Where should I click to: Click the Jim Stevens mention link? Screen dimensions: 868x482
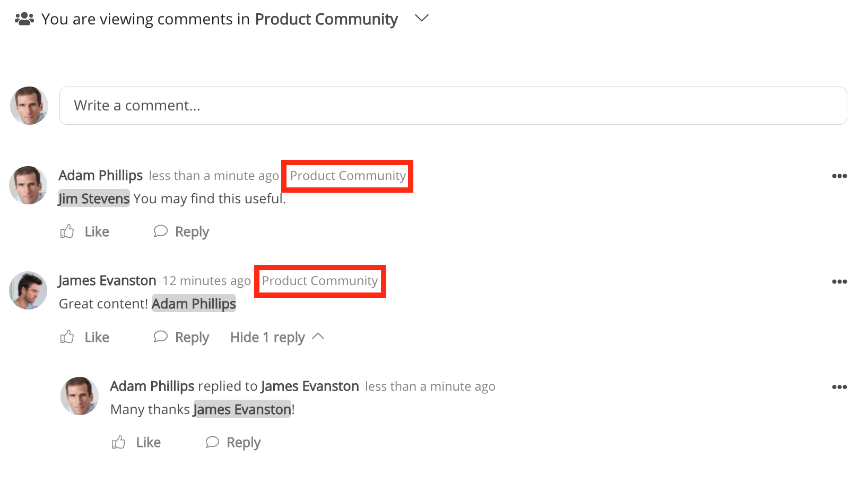tap(94, 198)
